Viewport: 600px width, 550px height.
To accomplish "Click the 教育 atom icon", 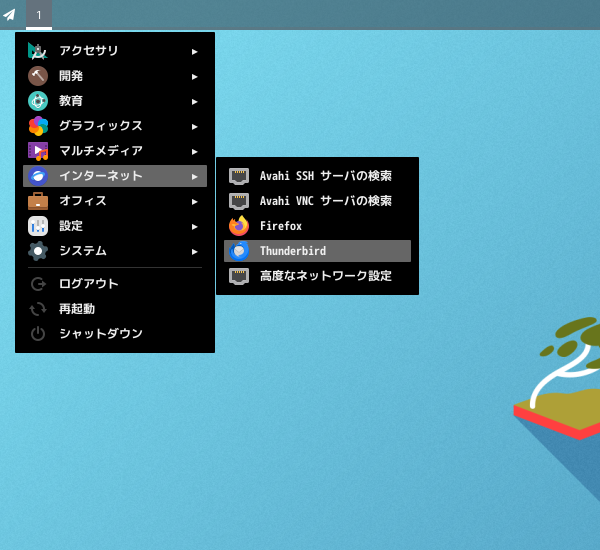I will [x=38, y=101].
